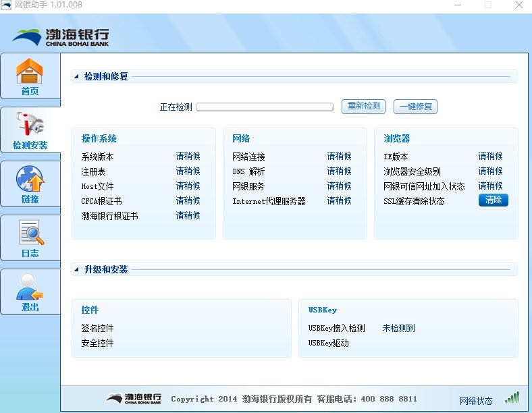Click the 正在检测 progress bar
The image size is (532, 413).
(x=265, y=107)
